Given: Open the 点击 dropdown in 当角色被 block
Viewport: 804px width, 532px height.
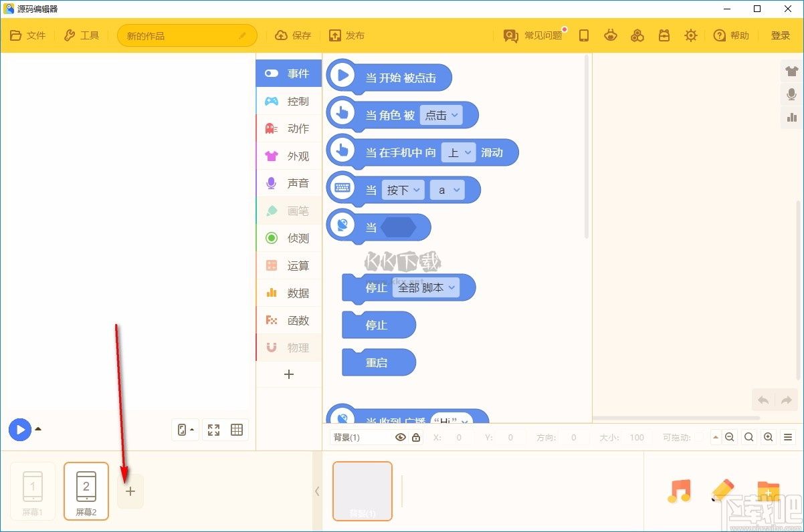Looking at the screenshot, I should click(x=442, y=115).
